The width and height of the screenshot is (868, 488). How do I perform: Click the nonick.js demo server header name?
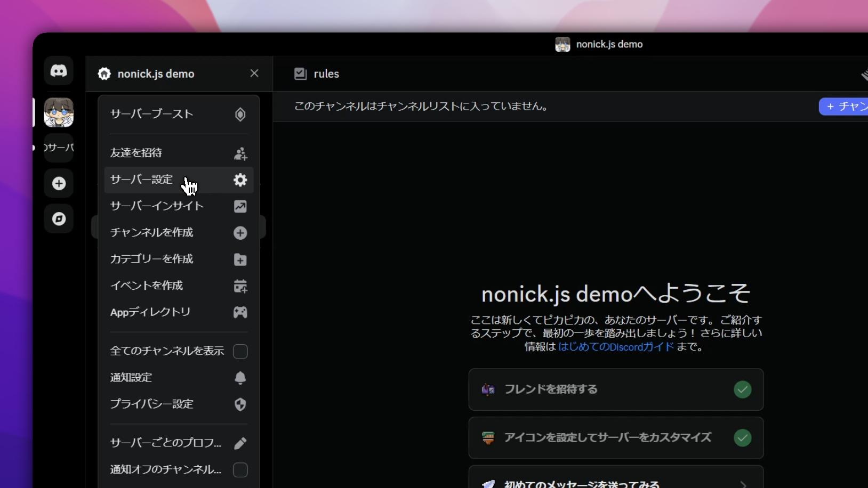156,74
